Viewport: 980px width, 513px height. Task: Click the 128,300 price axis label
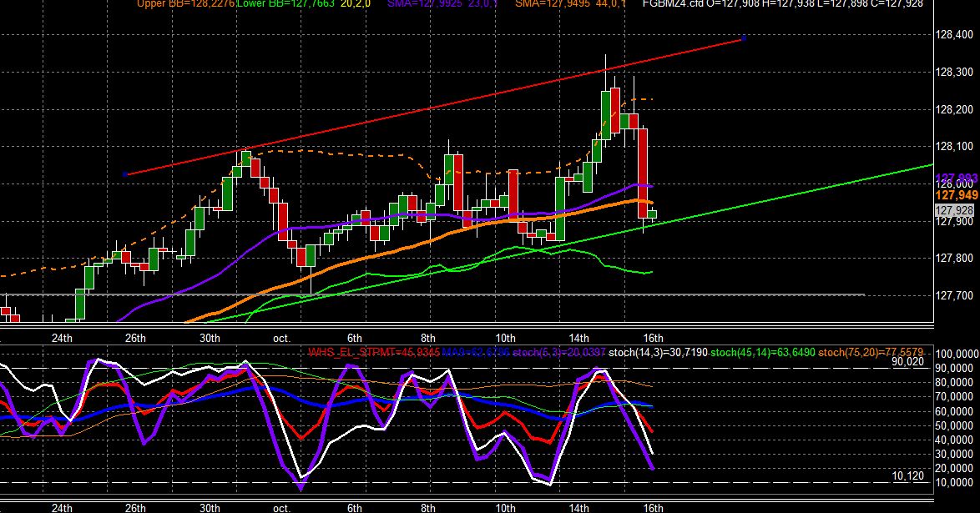tap(954, 73)
